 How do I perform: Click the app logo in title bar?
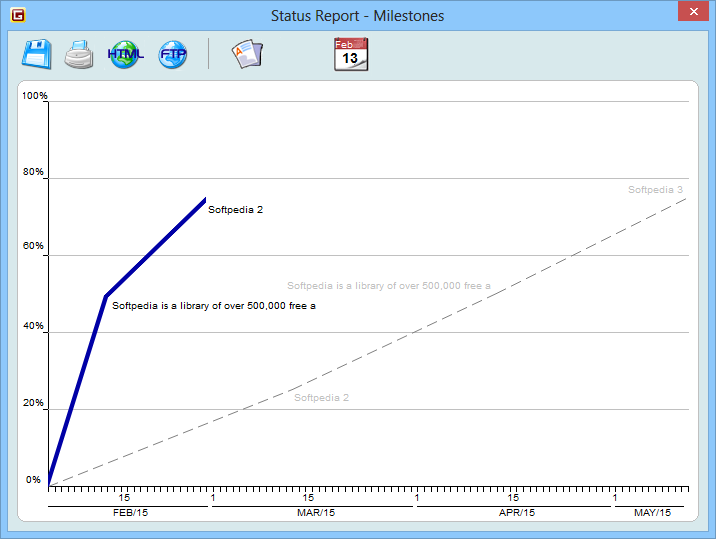pyautogui.click(x=18, y=15)
